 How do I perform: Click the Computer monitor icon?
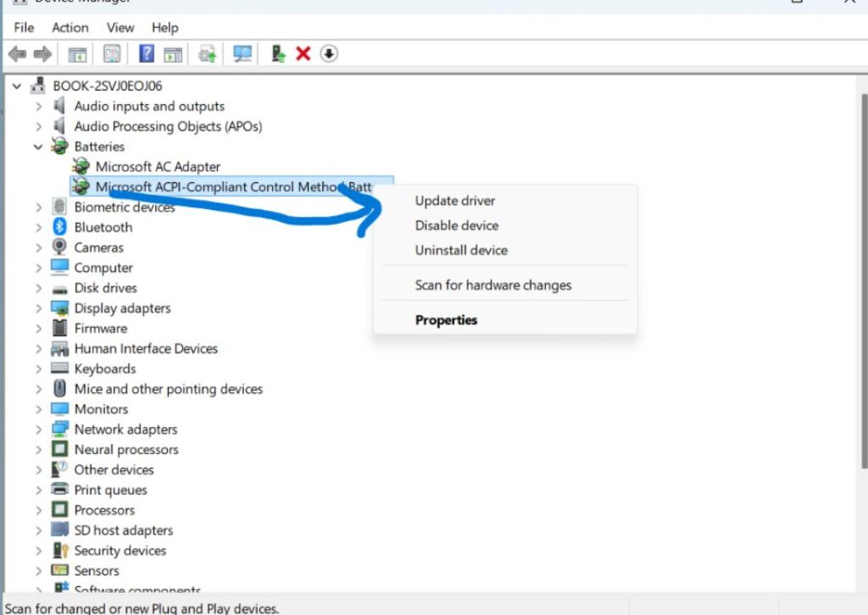[x=59, y=267]
